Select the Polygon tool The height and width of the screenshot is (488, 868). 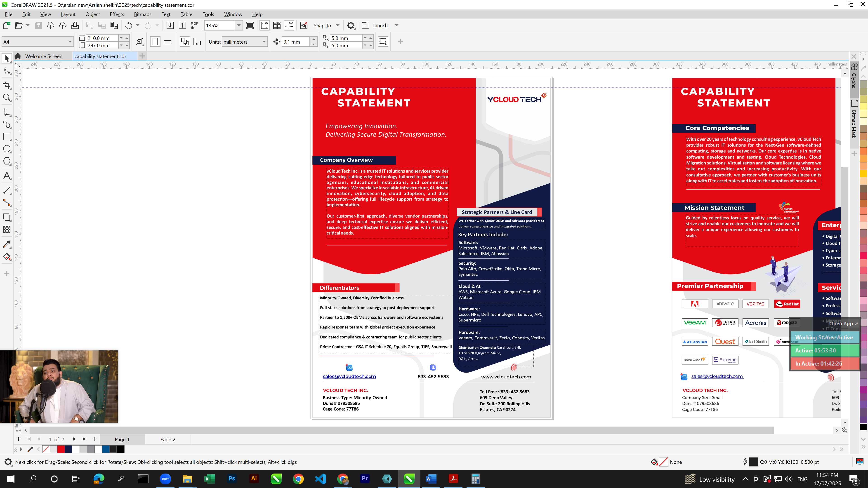7,161
